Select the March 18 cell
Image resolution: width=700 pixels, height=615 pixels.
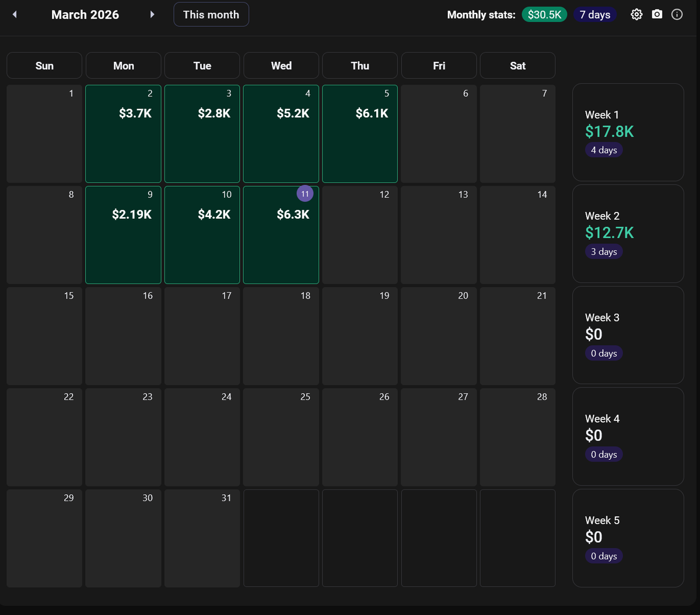point(281,336)
